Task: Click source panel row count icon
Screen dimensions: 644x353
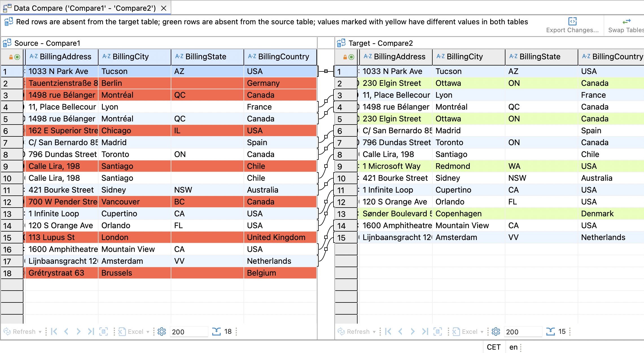Action: click(216, 332)
